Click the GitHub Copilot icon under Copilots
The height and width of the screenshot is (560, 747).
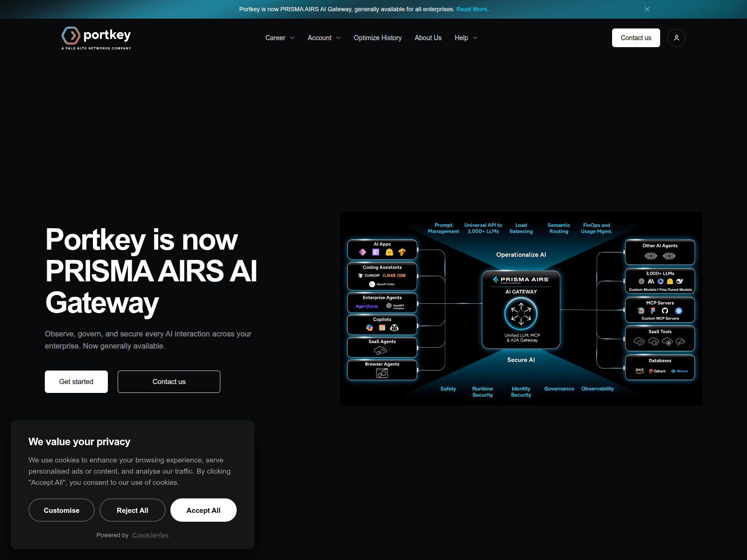coord(394,328)
